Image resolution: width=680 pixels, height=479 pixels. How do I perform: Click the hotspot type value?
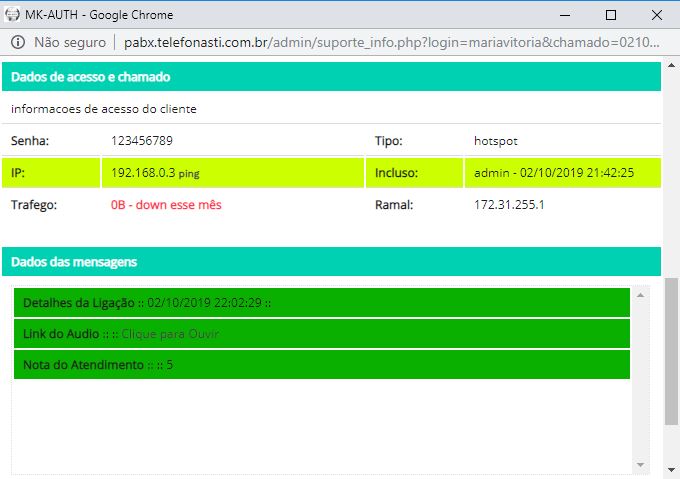point(496,141)
